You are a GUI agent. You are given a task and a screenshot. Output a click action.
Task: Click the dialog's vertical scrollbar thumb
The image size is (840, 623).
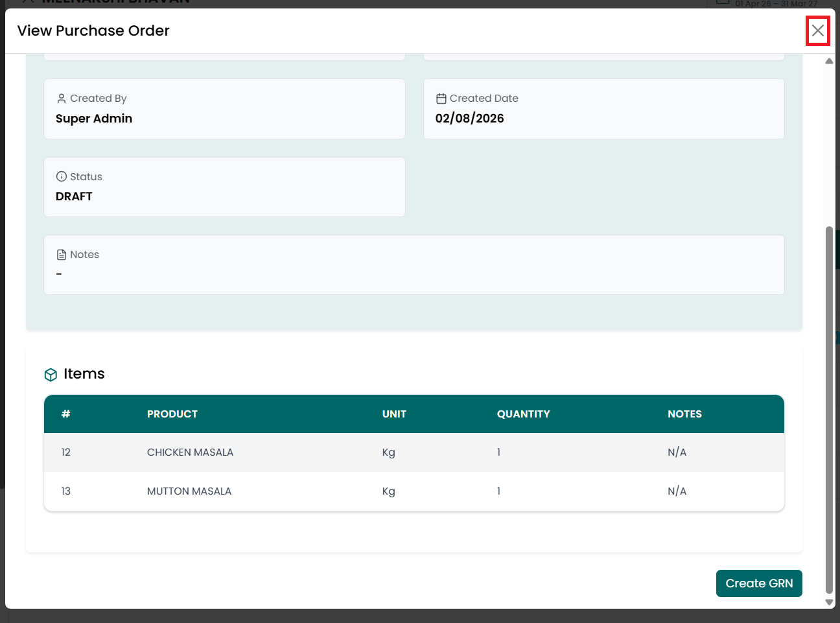pos(829,410)
